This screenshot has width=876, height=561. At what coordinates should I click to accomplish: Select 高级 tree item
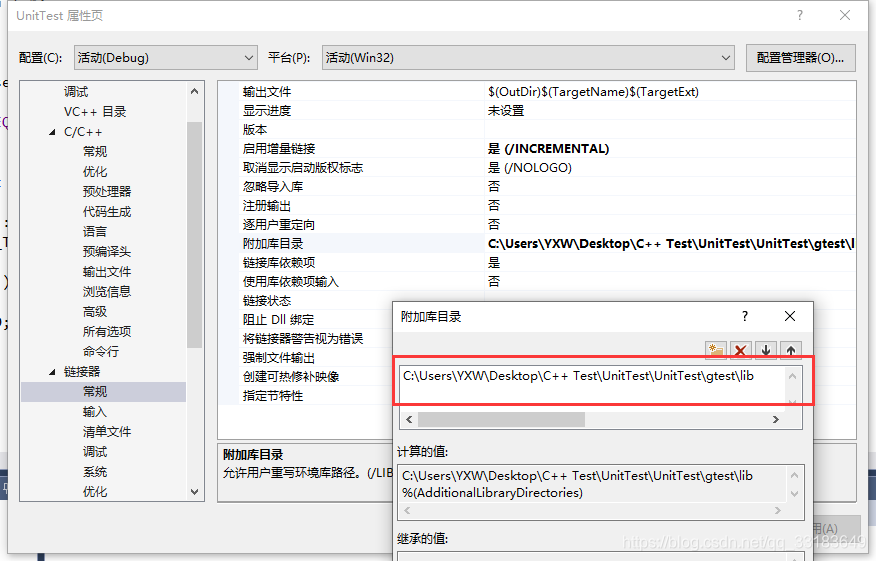click(95, 312)
